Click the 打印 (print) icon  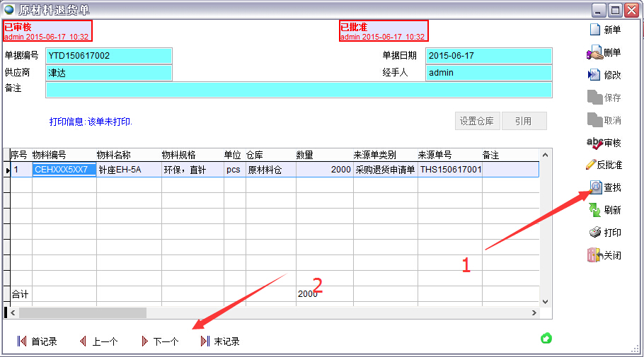point(594,233)
